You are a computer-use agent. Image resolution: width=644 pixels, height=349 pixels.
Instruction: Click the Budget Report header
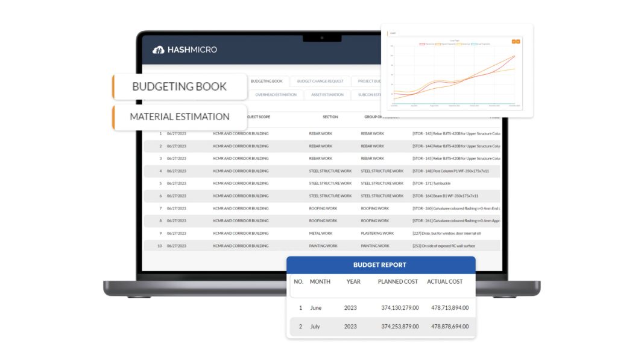380,265
